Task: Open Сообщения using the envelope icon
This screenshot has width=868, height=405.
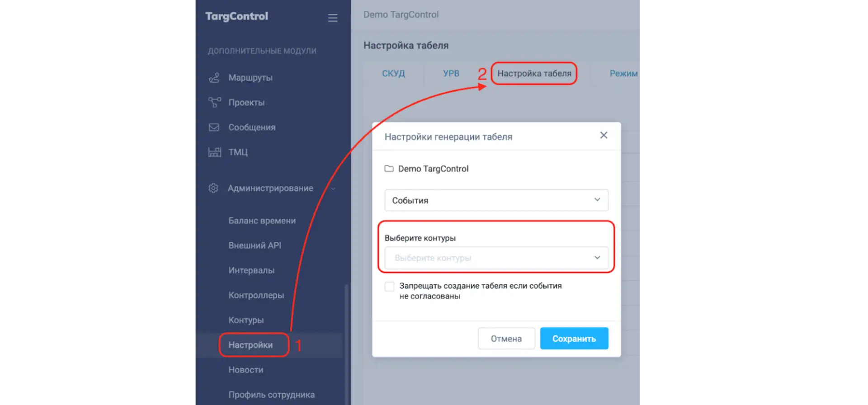Action: (x=214, y=127)
